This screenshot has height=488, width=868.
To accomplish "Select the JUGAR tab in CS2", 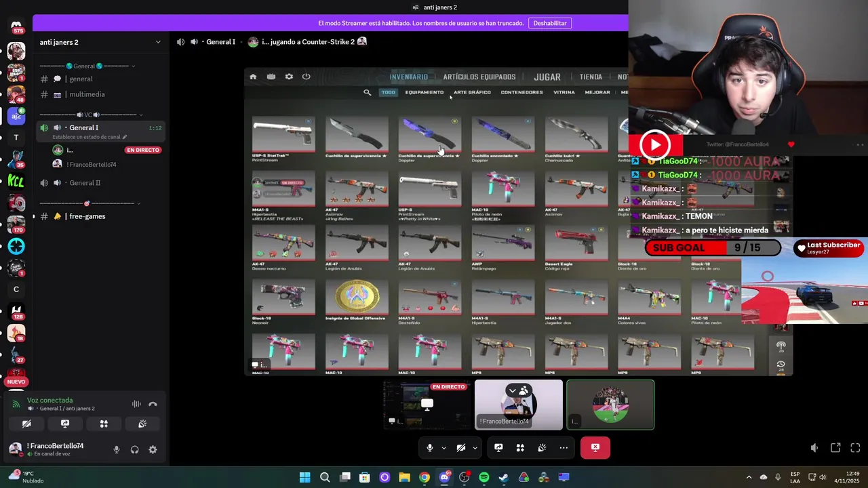I will pyautogui.click(x=547, y=77).
